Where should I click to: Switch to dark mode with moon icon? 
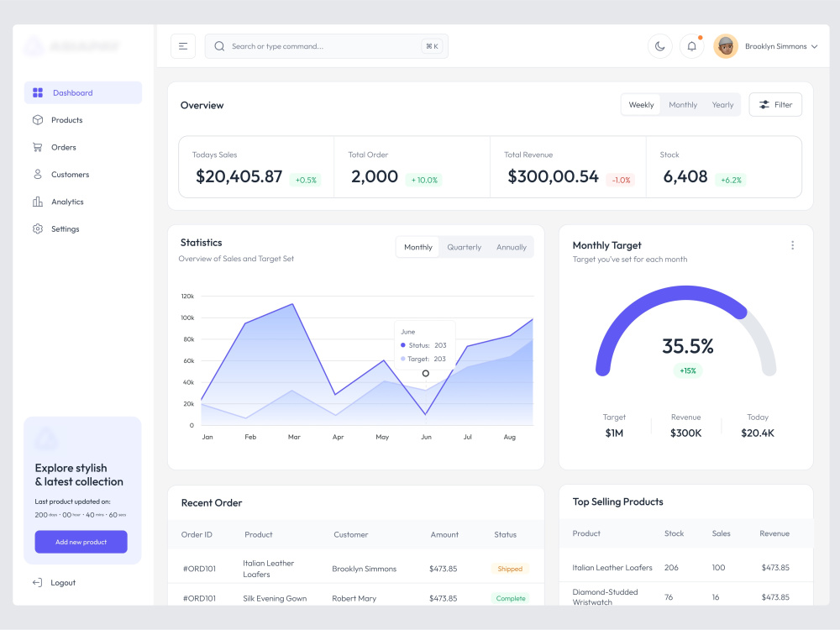coord(660,46)
